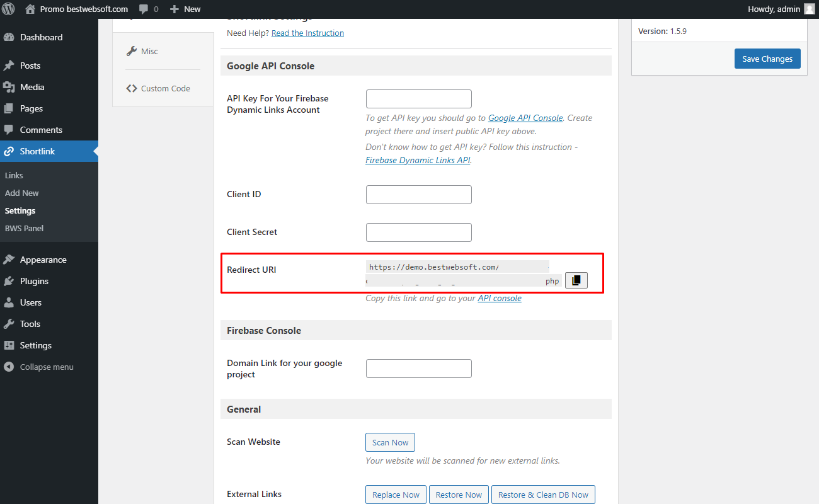Click Howdy, admin account text

774,9
